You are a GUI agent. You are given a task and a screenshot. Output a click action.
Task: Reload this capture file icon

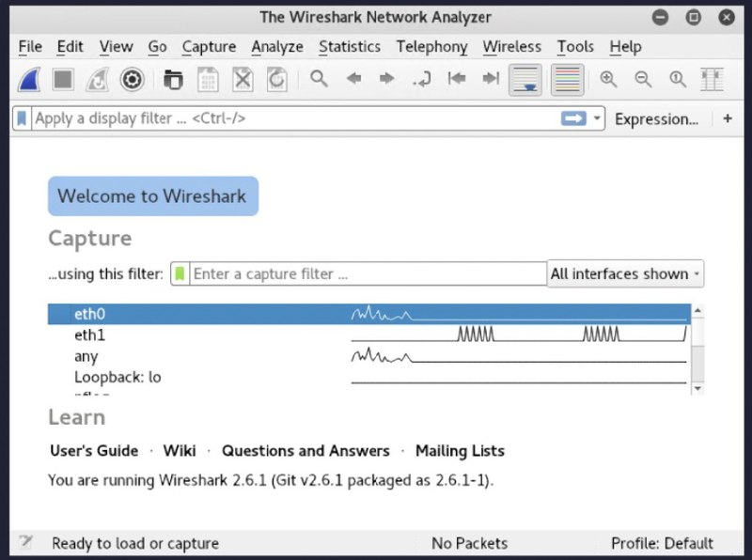(x=277, y=80)
